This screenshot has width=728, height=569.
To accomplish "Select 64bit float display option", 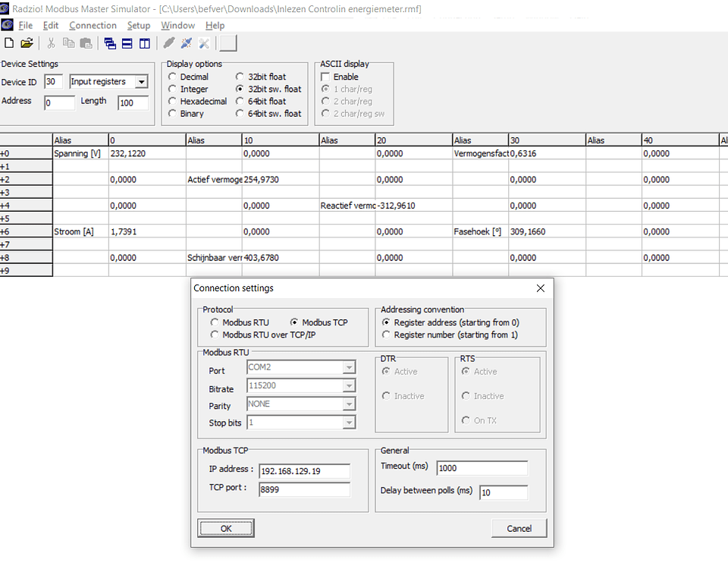I will 261,101.
